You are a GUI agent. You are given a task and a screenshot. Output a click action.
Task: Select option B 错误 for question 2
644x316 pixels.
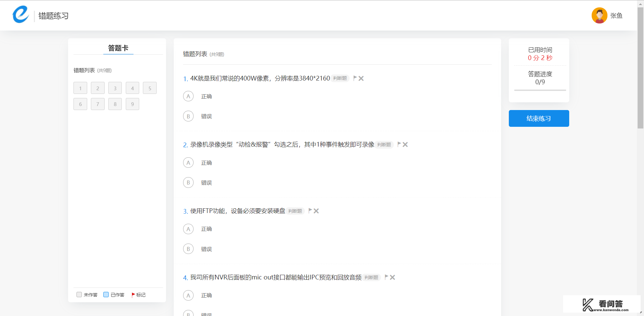[188, 182]
